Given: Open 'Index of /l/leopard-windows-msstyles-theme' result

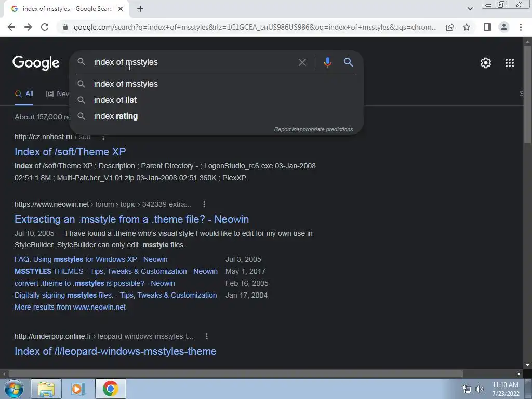Looking at the screenshot, I should click(115, 351).
